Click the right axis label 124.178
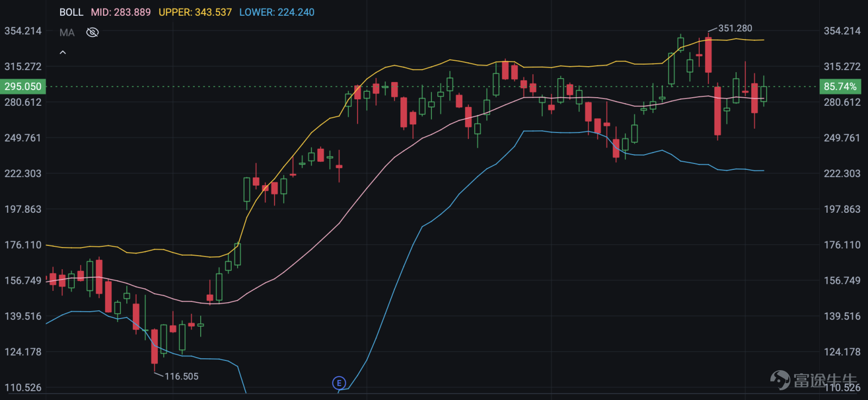Image resolution: width=868 pixels, height=400 pixels. pos(842,352)
